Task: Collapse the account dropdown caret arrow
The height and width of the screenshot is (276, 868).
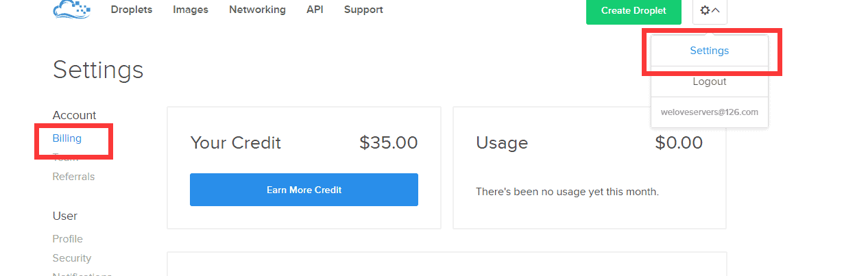Action: (x=716, y=10)
